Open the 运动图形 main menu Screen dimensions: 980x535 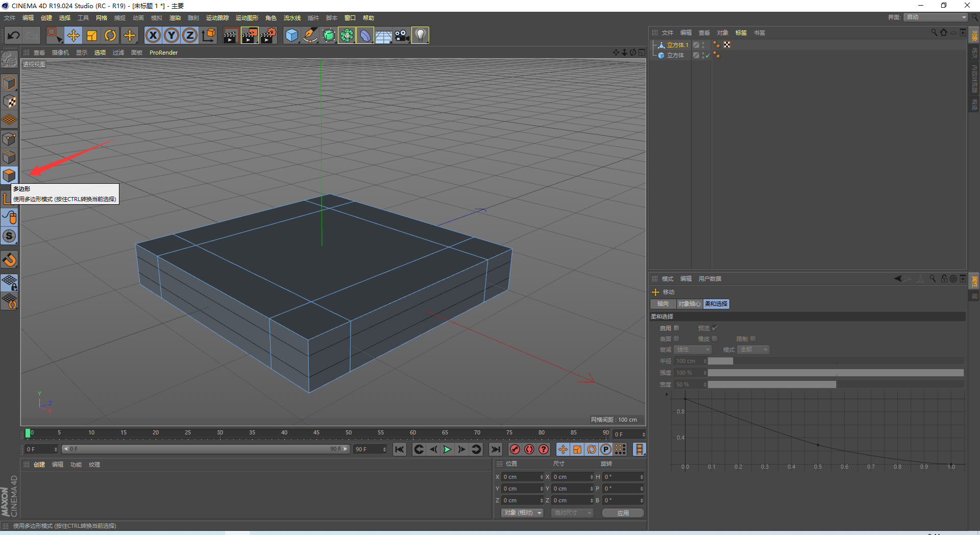tap(247, 18)
